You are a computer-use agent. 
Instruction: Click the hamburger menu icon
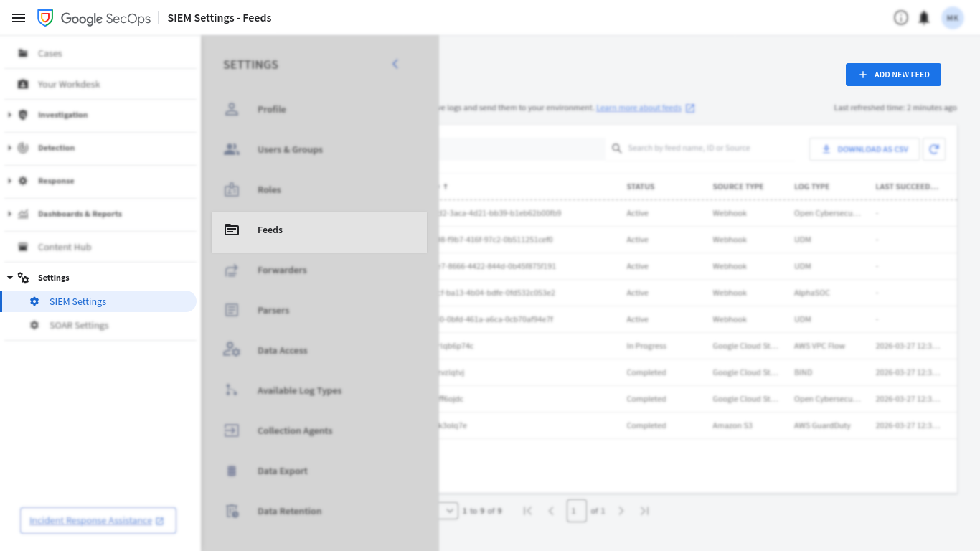point(18,18)
